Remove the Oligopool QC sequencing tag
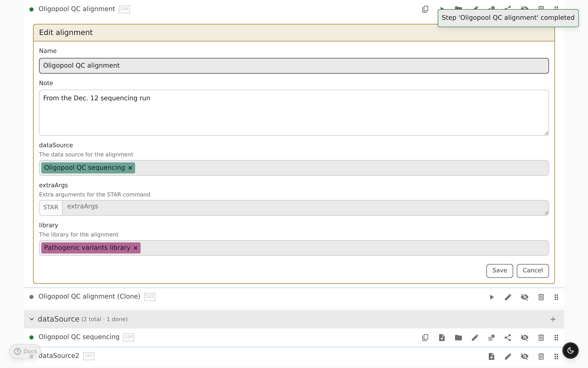 tap(130, 168)
